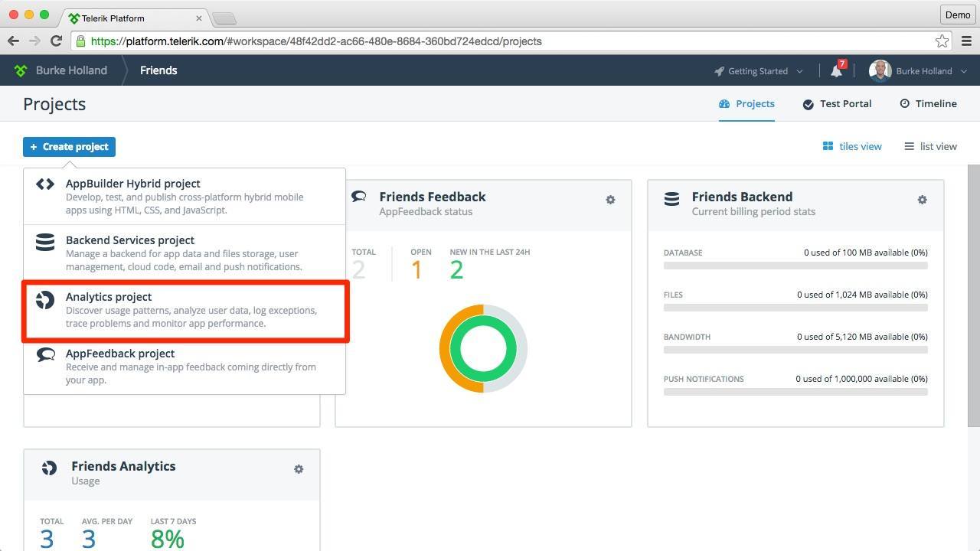Click the FILES usage progress bar

795,308
